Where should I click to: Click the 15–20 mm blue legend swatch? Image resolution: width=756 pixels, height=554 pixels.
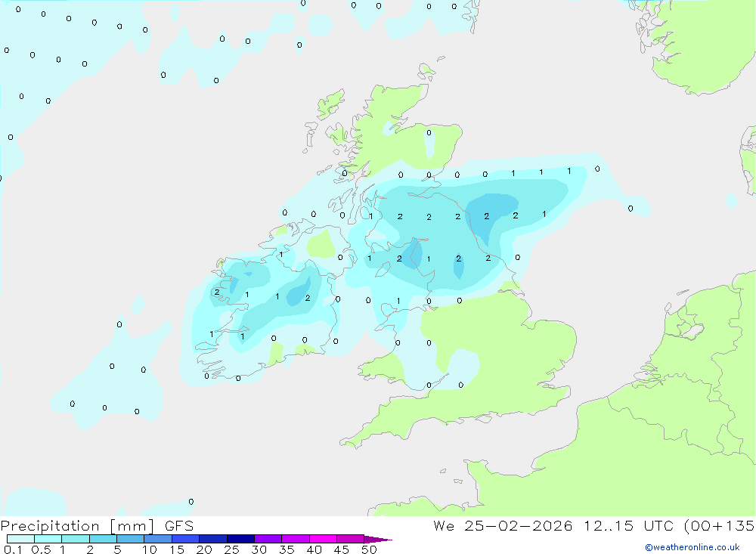tap(186, 539)
